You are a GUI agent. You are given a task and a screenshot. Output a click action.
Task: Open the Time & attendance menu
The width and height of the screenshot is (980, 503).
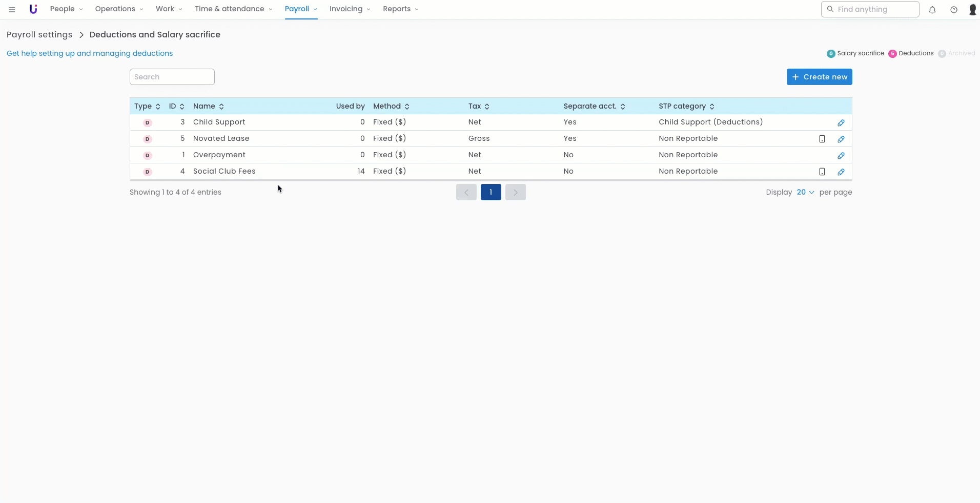pos(233,9)
